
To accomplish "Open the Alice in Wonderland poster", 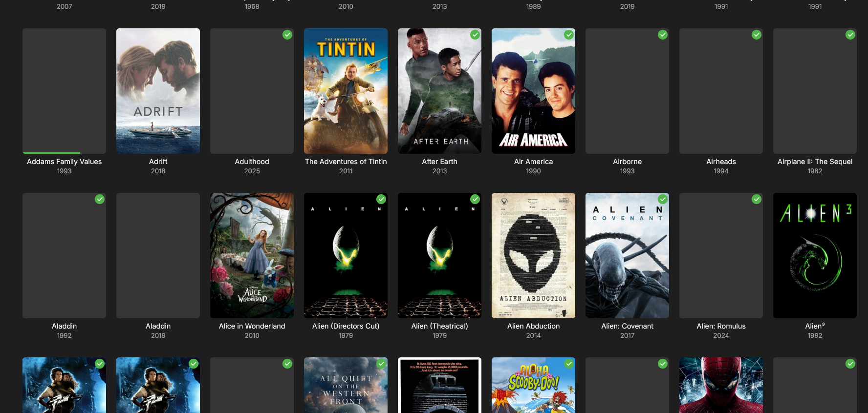I will tap(252, 255).
